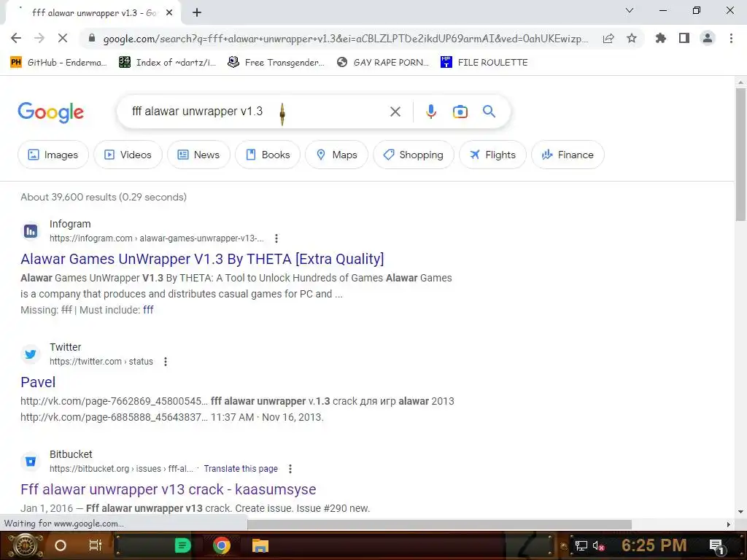Image resolution: width=747 pixels, height=560 pixels.
Task: Open the Chrome profile avatar
Action: [x=708, y=38]
